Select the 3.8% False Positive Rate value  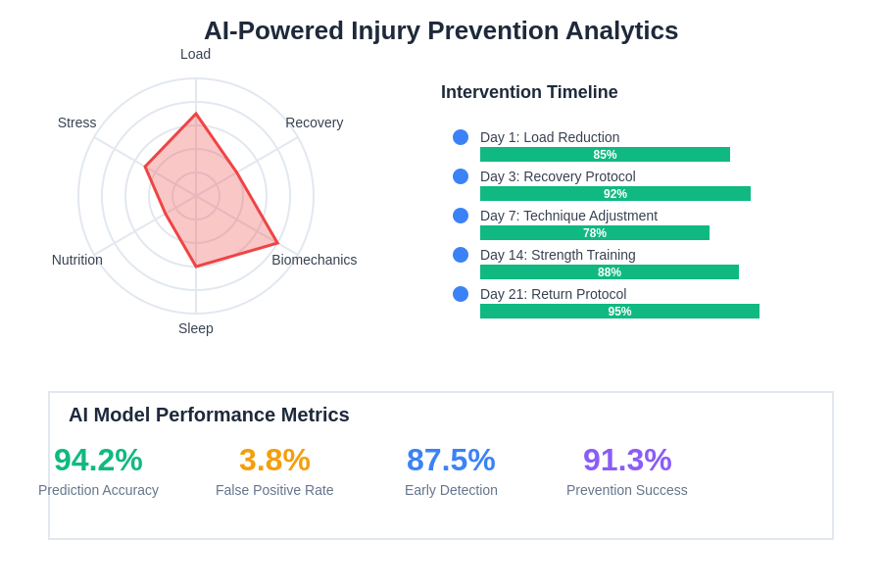(274, 460)
